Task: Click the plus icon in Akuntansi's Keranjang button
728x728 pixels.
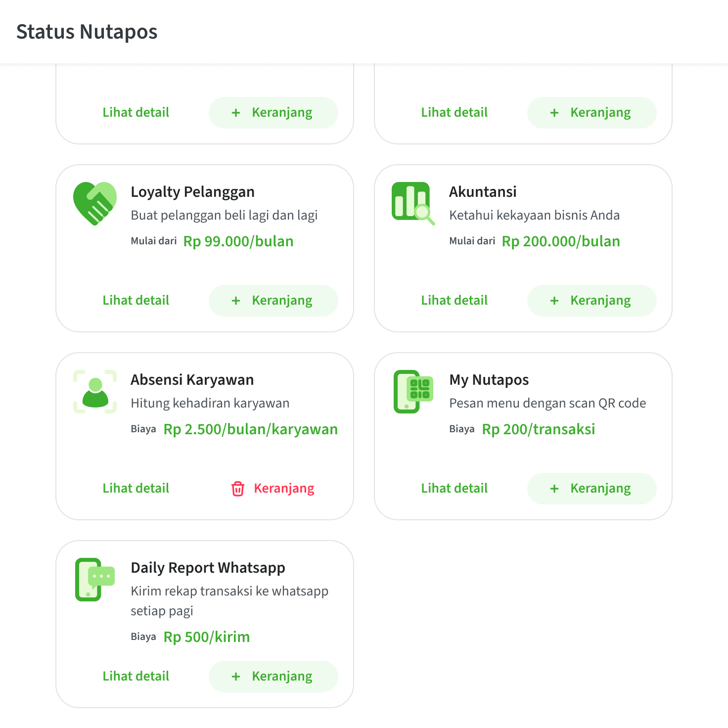Action: coord(554,301)
